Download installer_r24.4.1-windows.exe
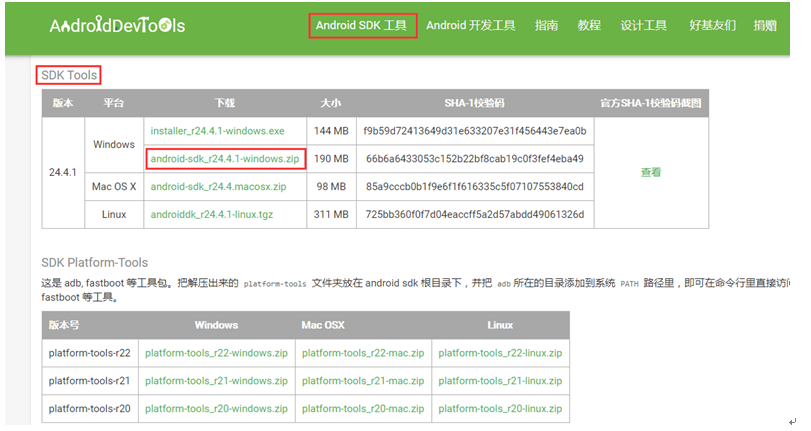 click(217, 131)
